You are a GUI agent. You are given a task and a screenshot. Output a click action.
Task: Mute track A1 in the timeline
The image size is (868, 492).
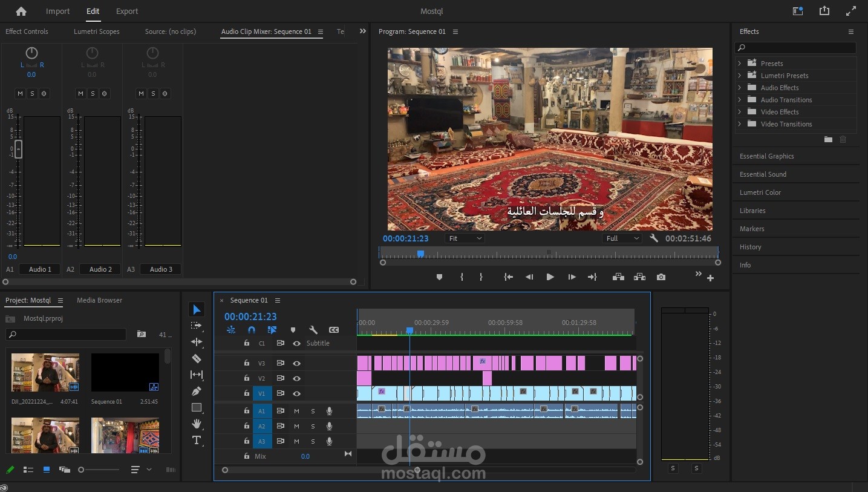296,411
